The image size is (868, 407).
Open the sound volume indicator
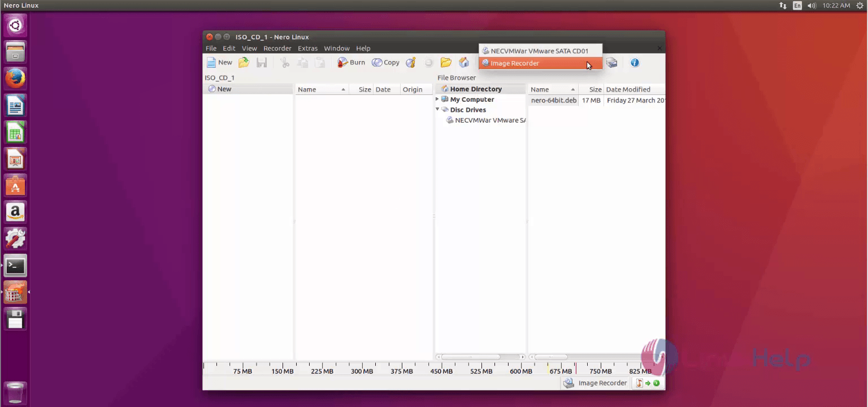(x=812, y=6)
